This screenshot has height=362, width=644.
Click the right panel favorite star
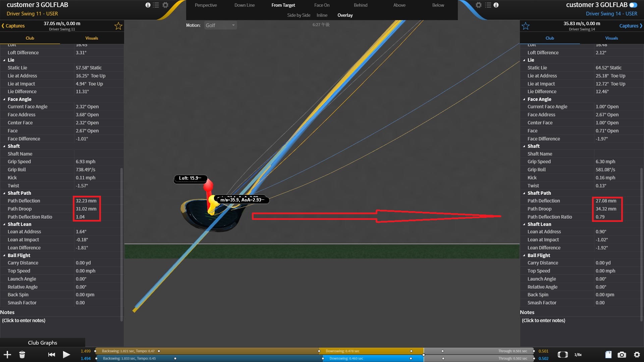coord(526,26)
